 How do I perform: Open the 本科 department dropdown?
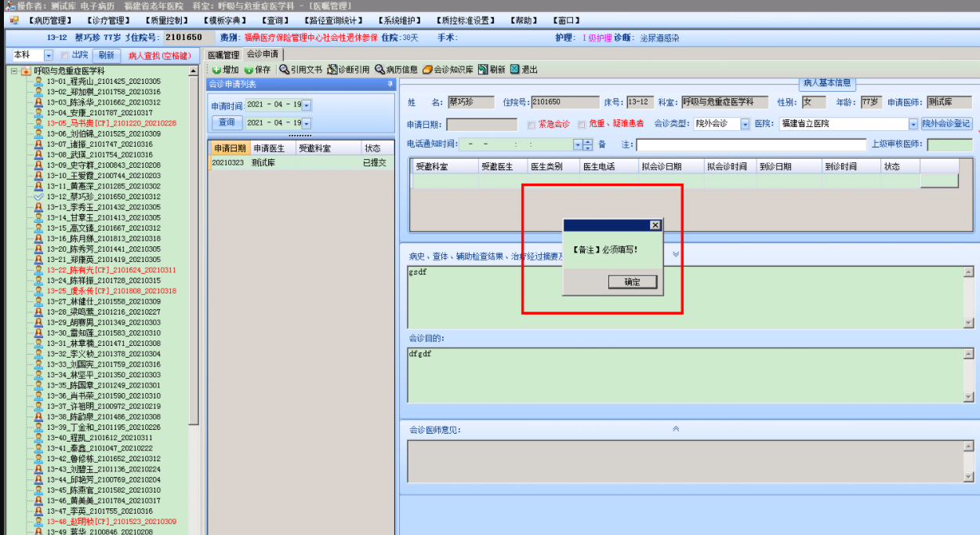pos(49,56)
